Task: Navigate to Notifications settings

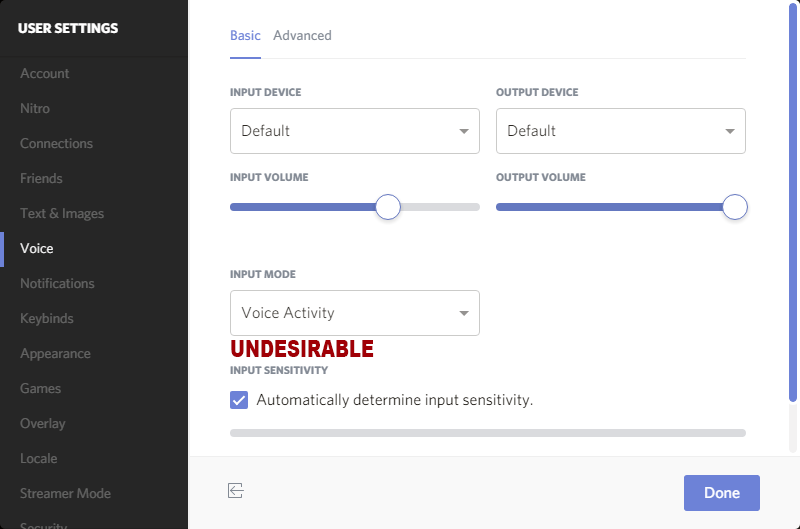Action: pyautogui.click(x=57, y=283)
